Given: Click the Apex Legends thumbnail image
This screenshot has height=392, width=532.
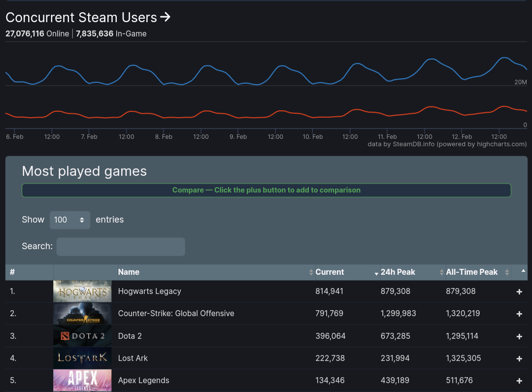Looking at the screenshot, I should tap(82, 381).
